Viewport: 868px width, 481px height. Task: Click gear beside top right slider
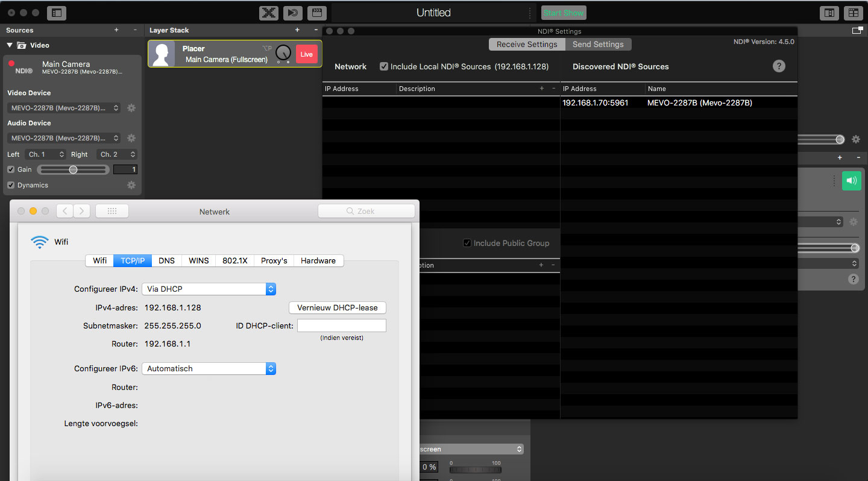click(x=856, y=139)
